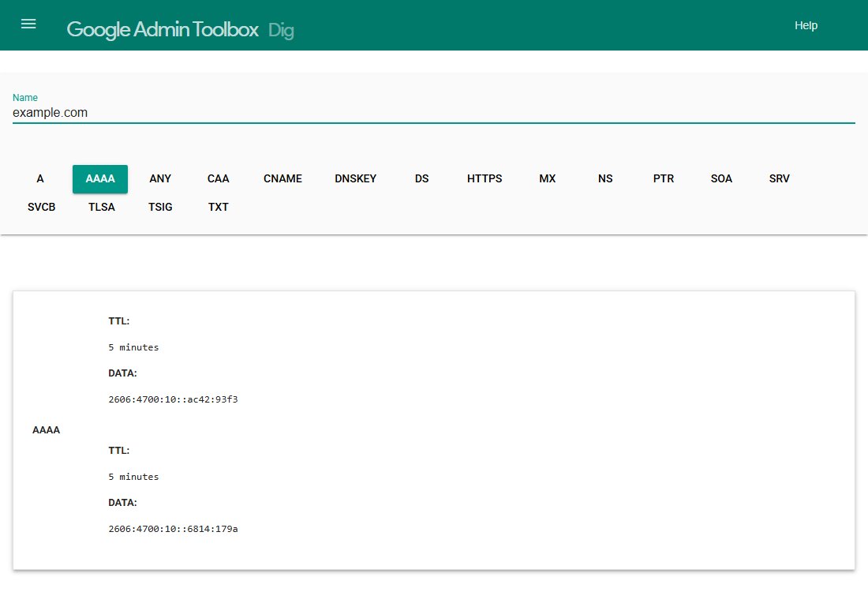
Task: Select the ANY record type
Action: point(160,179)
